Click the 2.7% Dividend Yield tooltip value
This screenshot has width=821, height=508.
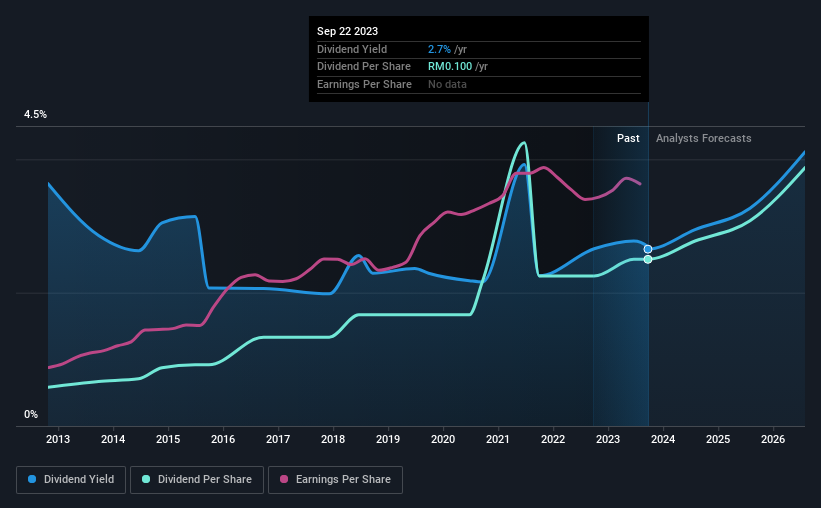pos(439,49)
